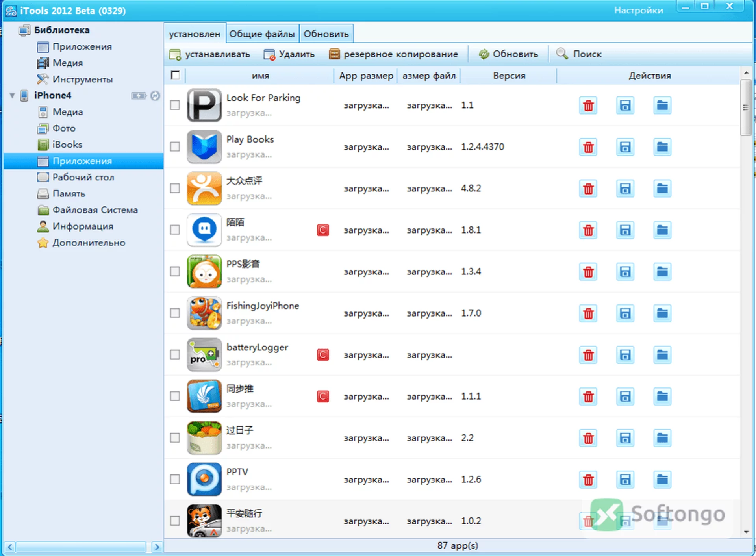This screenshot has height=556, width=756.
Task: Check the Play Books checkbox
Action: pyautogui.click(x=175, y=147)
